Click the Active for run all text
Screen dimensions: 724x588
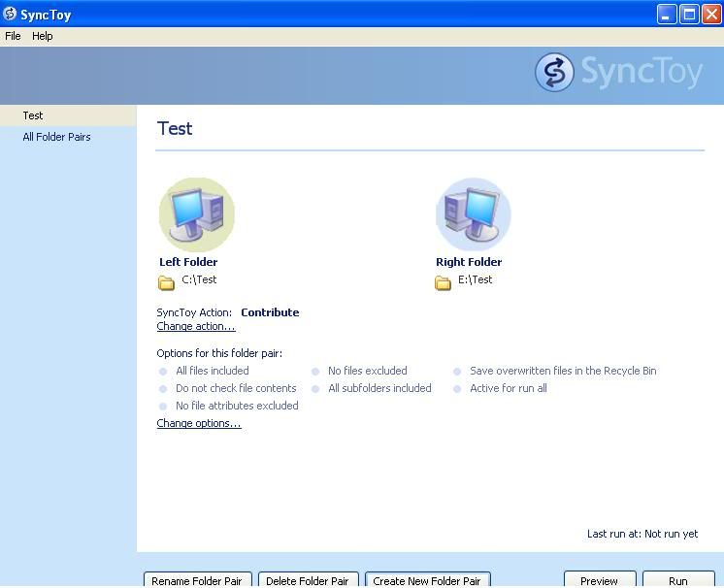pyautogui.click(x=508, y=388)
